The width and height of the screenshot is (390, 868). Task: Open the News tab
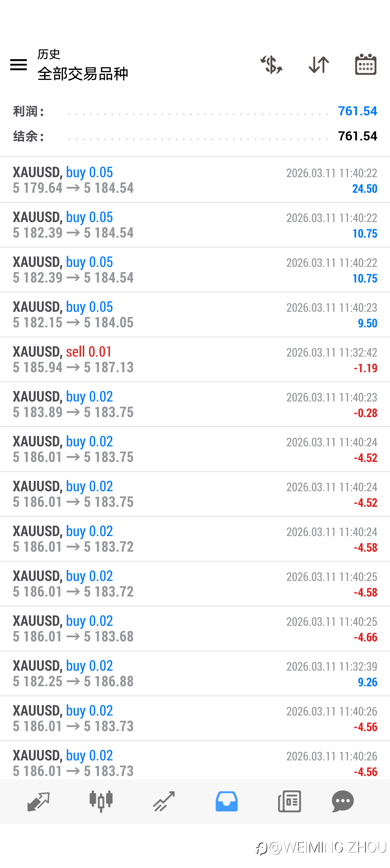point(289,801)
